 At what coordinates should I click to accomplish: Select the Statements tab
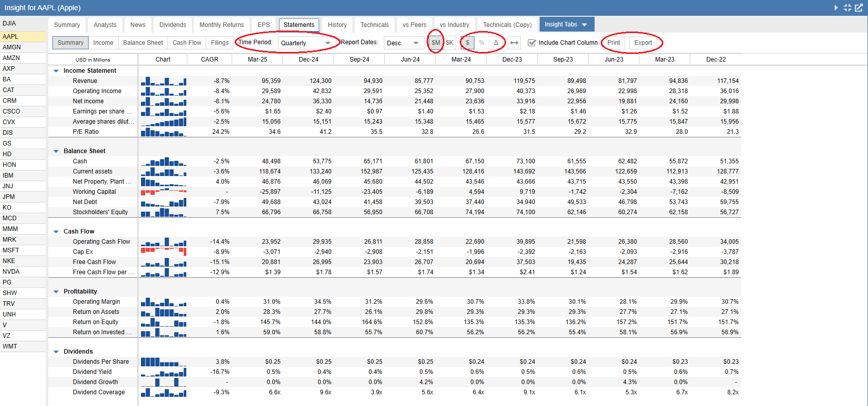[x=299, y=25]
